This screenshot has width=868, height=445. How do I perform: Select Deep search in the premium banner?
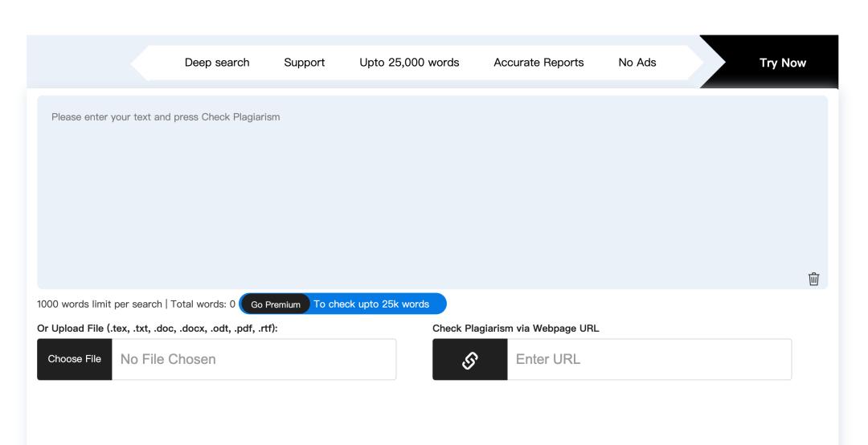[217, 63]
